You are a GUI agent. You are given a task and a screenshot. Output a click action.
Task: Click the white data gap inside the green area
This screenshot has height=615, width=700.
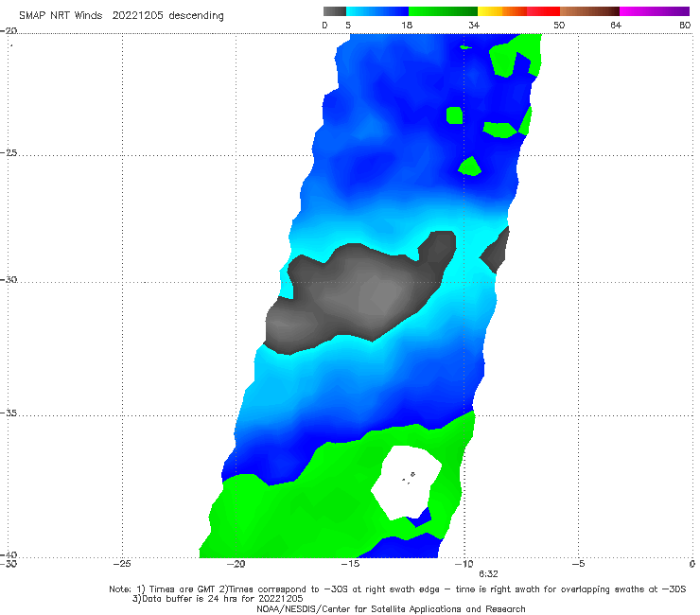click(x=406, y=482)
